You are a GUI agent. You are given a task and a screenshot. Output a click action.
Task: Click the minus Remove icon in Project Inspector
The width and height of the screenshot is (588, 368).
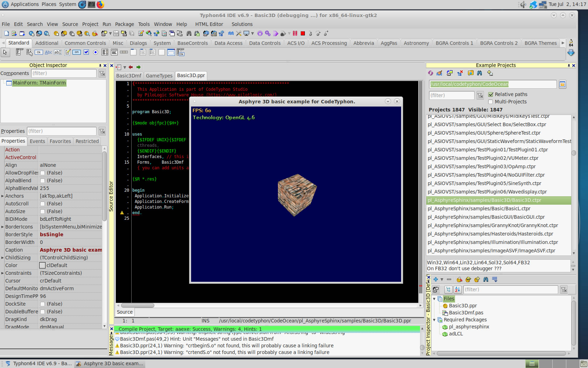449,279
